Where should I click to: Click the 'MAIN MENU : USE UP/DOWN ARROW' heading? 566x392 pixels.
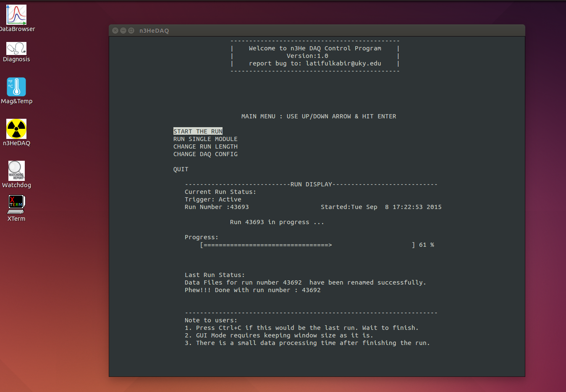coord(319,116)
